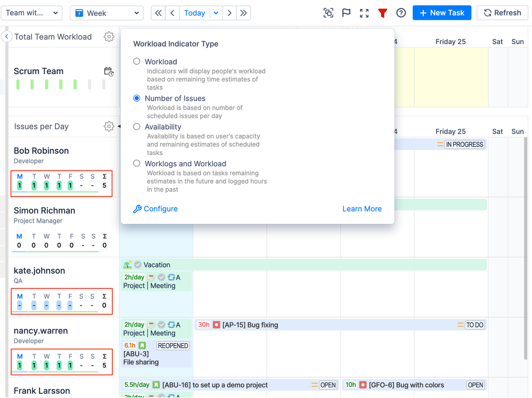The image size is (532, 398).
Task: Open GFO-6 Bug with colors task
Action: tap(414, 385)
